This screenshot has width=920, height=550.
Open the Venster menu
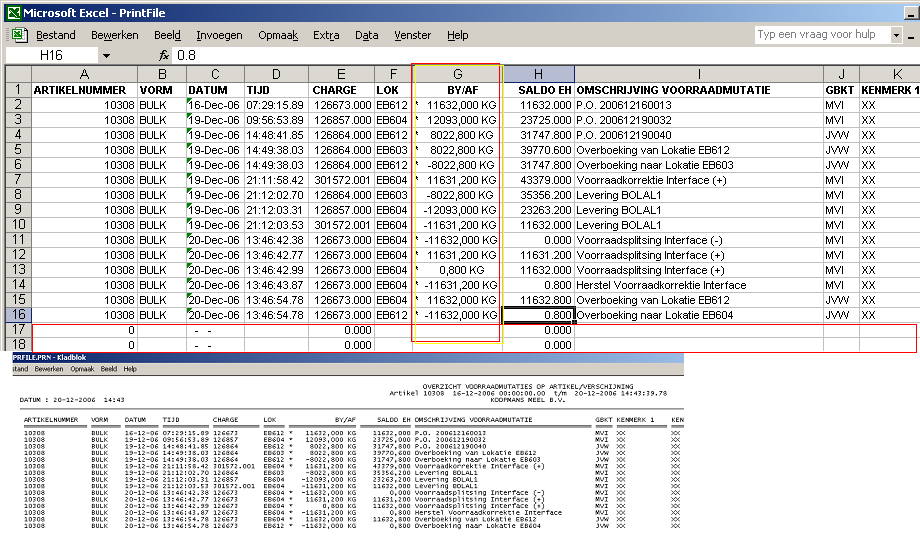click(x=412, y=35)
